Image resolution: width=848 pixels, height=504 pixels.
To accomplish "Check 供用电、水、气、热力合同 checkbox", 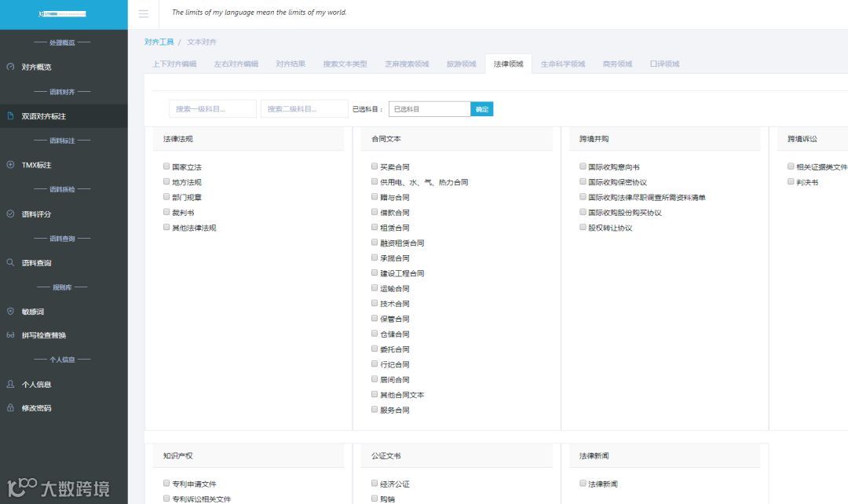I will coord(375,181).
